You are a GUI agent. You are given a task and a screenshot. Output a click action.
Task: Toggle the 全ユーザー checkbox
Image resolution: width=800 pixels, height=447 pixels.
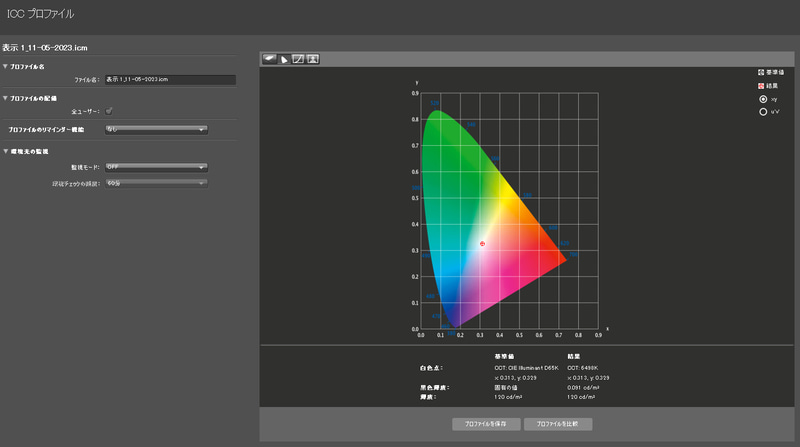click(109, 111)
